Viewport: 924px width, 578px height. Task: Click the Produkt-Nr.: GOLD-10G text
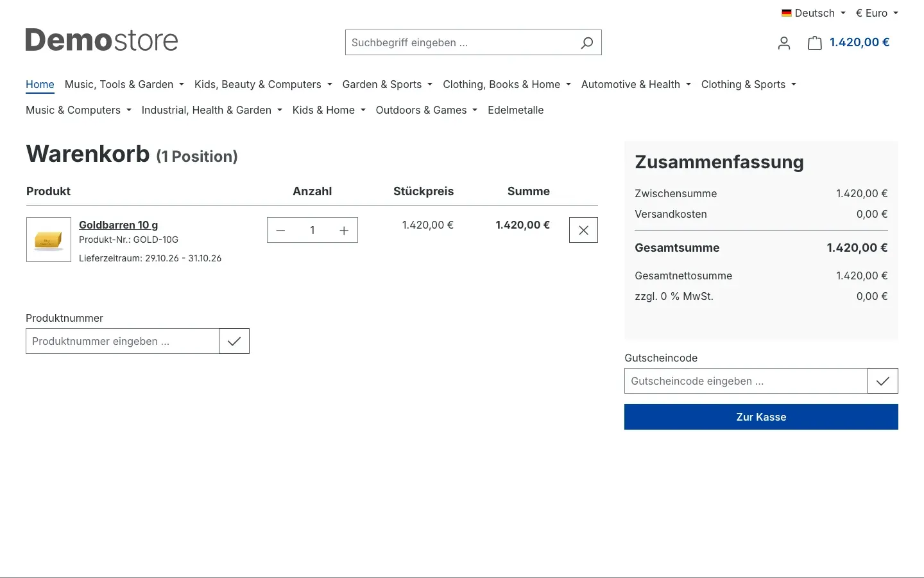(x=128, y=240)
